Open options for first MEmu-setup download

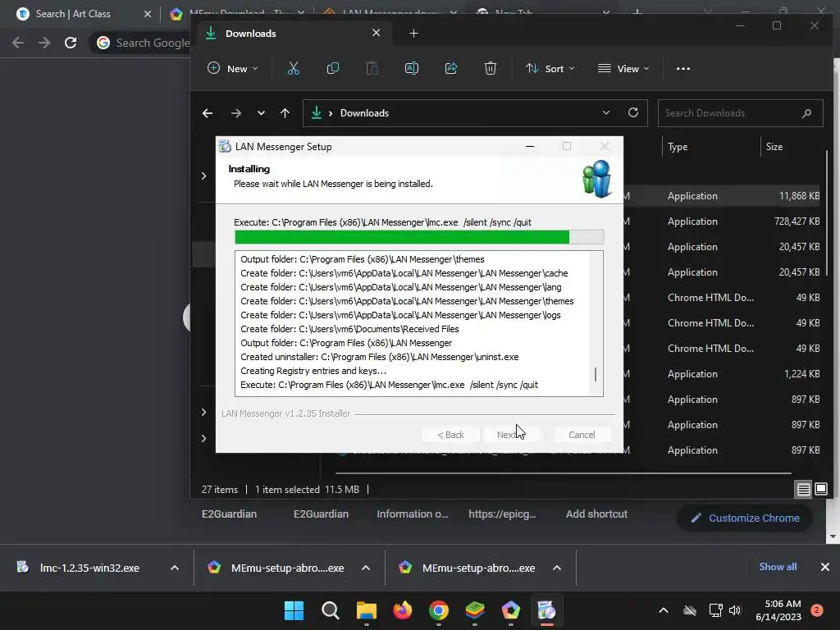(x=366, y=568)
